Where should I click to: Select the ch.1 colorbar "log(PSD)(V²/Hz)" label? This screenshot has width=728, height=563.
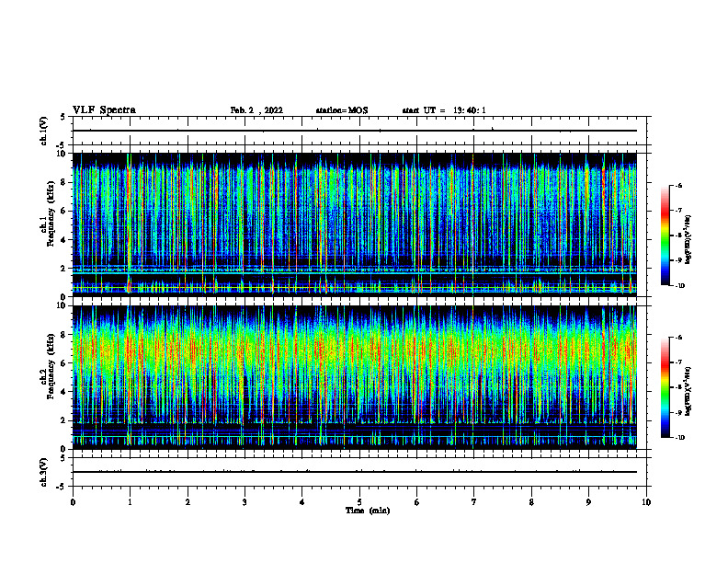pyautogui.click(x=688, y=240)
